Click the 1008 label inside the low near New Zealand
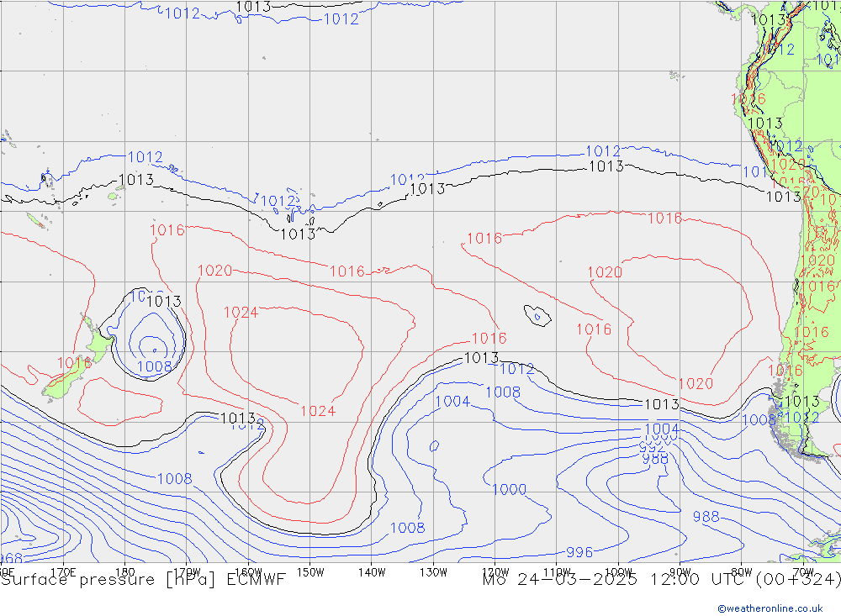Screen dimensions: 841x616 pyautogui.click(x=155, y=366)
